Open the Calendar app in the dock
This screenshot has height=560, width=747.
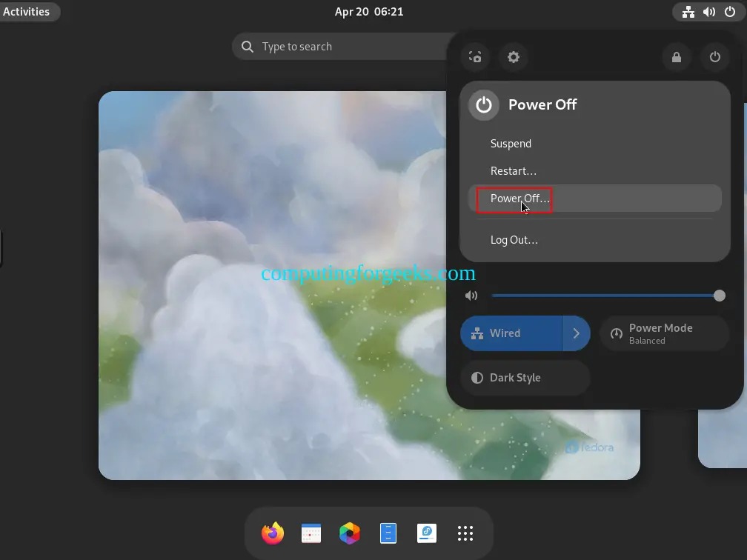click(311, 533)
